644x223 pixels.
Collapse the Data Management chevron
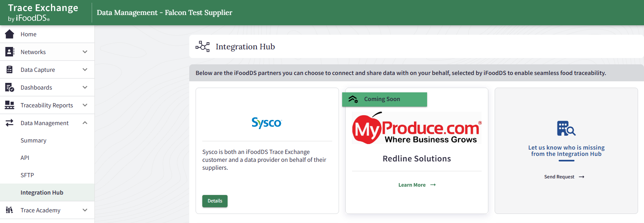click(85, 123)
